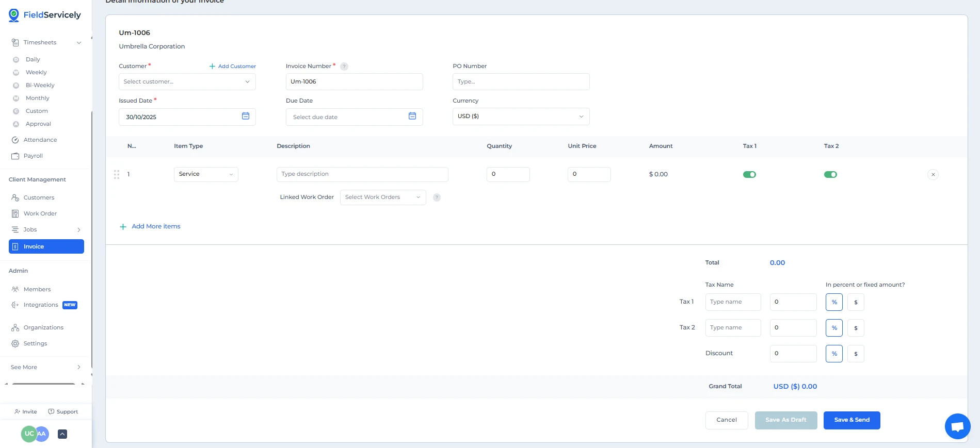Click the FieldServicely logo
The width and height of the screenshot is (980, 448).
point(45,15)
